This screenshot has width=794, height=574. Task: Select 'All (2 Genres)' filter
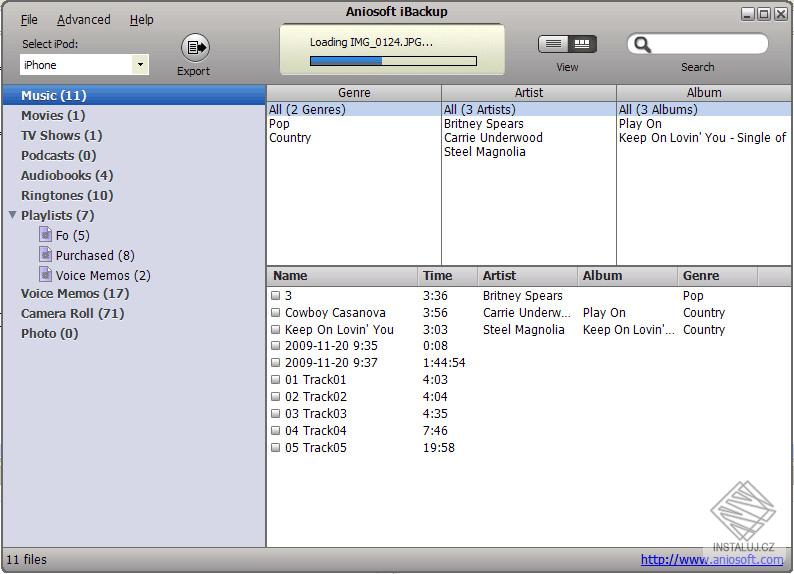click(x=354, y=109)
